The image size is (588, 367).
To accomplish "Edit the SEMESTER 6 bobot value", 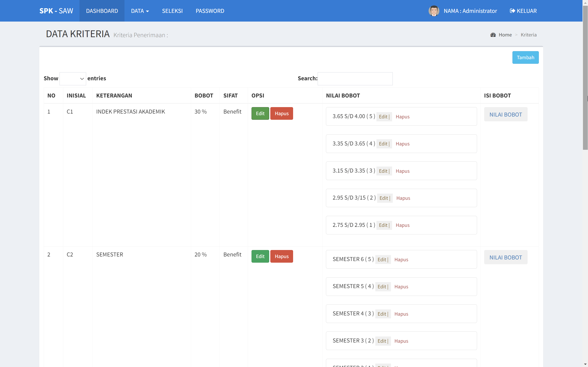I will (x=382, y=259).
